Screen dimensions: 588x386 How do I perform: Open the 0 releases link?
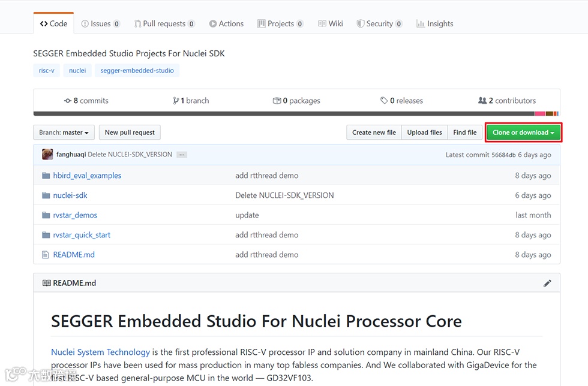pyautogui.click(x=401, y=101)
